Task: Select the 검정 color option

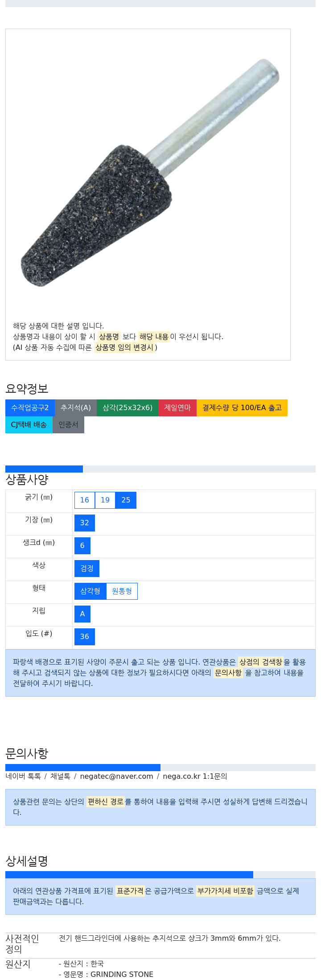Action: pyautogui.click(x=87, y=569)
